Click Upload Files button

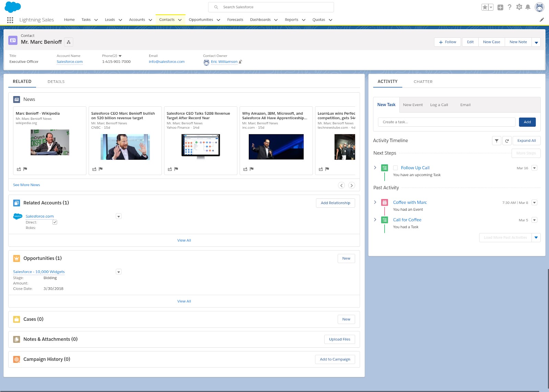coord(340,339)
